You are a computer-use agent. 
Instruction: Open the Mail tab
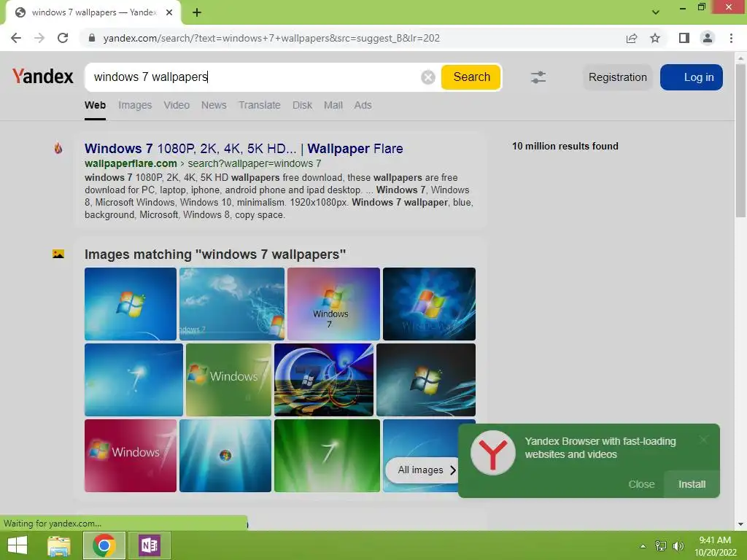point(333,105)
